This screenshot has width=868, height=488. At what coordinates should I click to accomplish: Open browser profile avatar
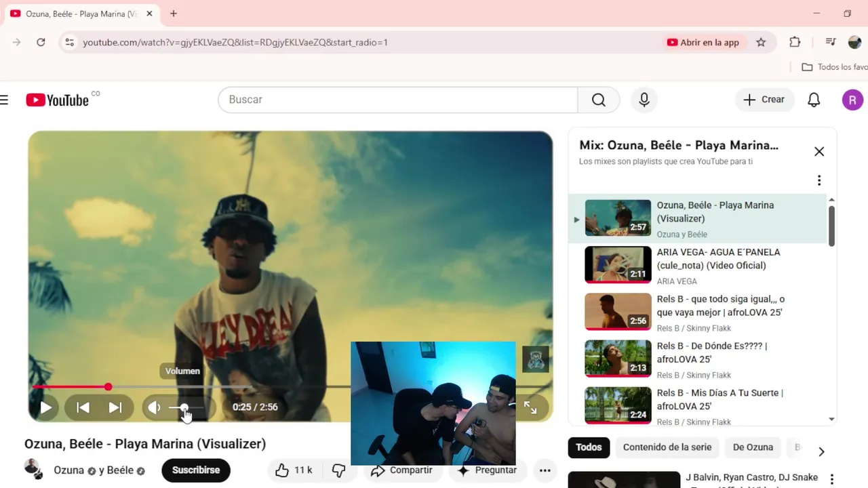(854, 42)
